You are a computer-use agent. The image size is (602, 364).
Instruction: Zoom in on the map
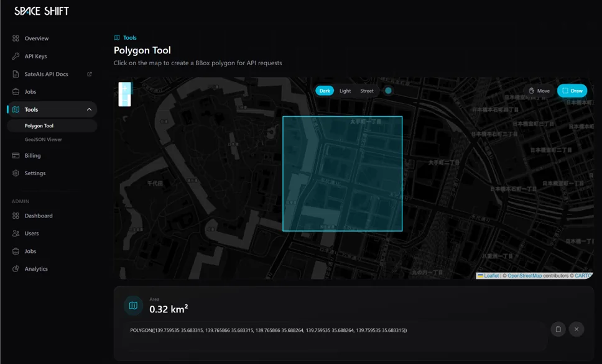(124, 88)
